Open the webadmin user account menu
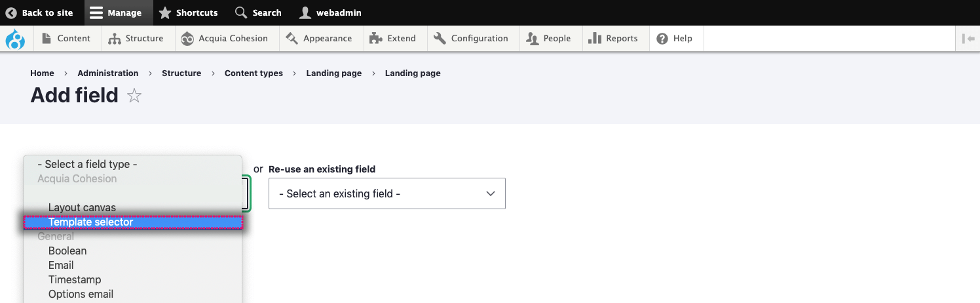The image size is (980, 303). [x=330, y=12]
